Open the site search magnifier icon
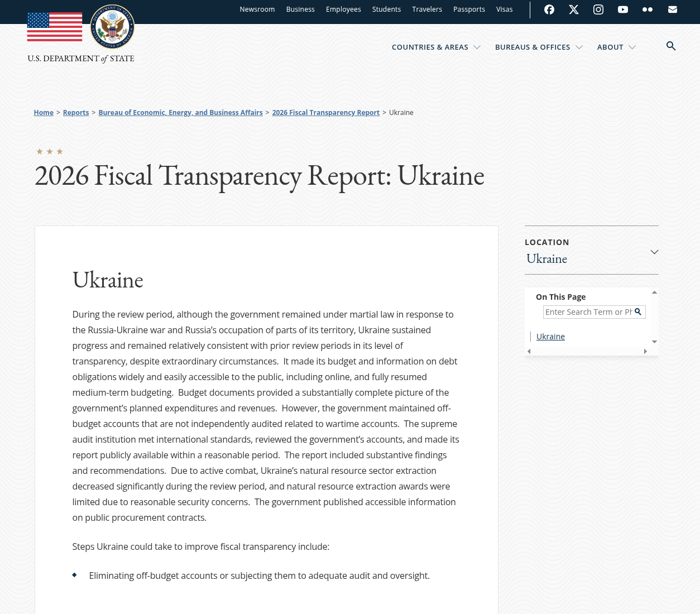The image size is (700, 614). tap(671, 46)
